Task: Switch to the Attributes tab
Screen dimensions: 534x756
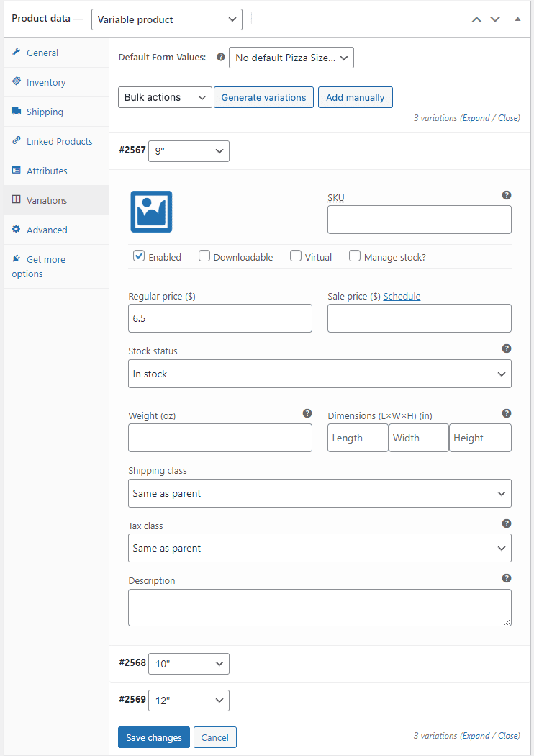Action: point(47,171)
